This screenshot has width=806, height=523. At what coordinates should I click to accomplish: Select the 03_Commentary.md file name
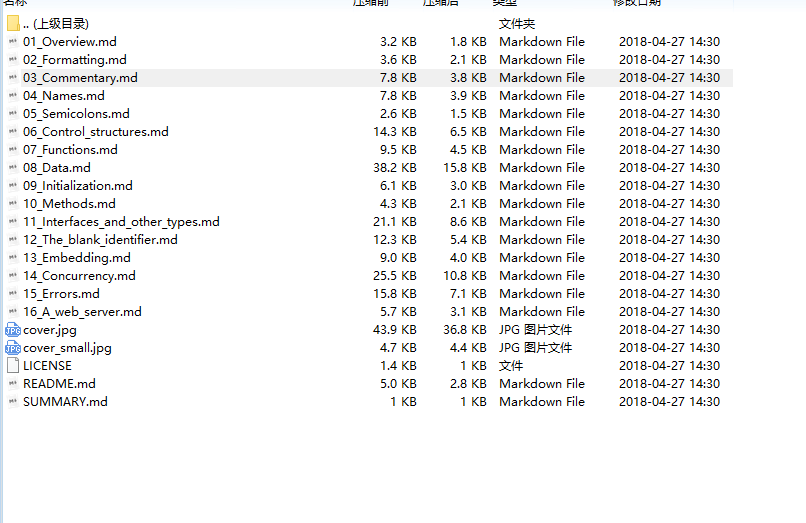[80, 78]
